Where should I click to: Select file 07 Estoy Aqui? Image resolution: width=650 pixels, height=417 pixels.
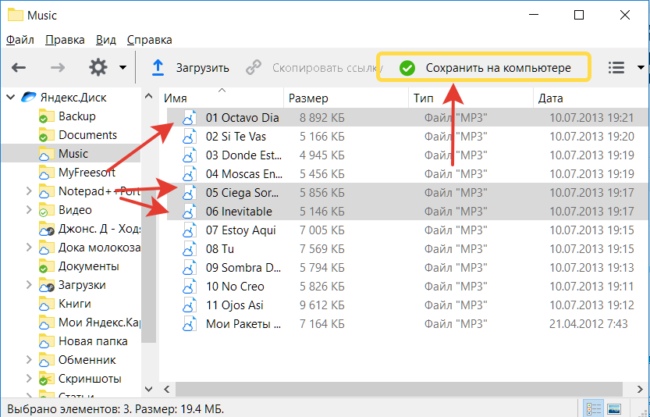click(x=241, y=230)
